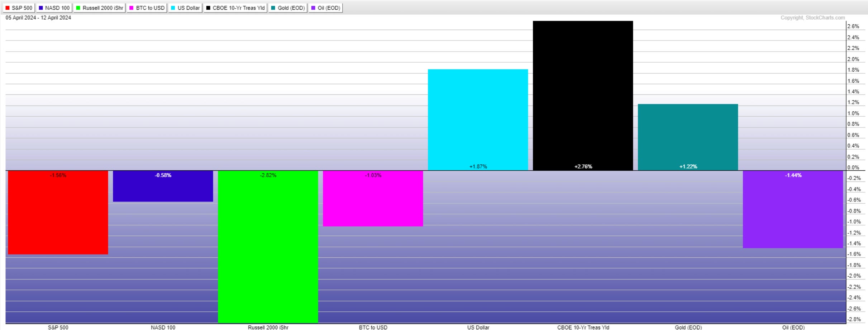
Task: Click the green Russell 2000 iShr bar
Action: click(268, 247)
